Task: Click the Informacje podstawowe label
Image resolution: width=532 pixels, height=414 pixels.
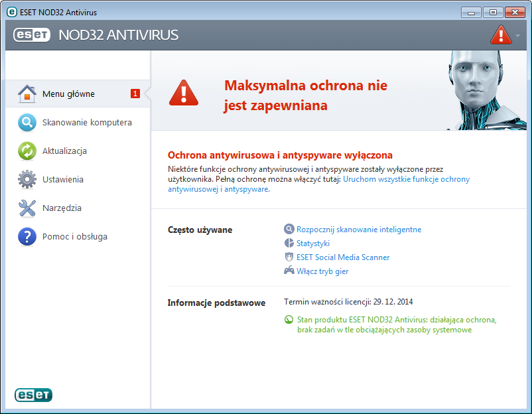Action: point(216,303)
